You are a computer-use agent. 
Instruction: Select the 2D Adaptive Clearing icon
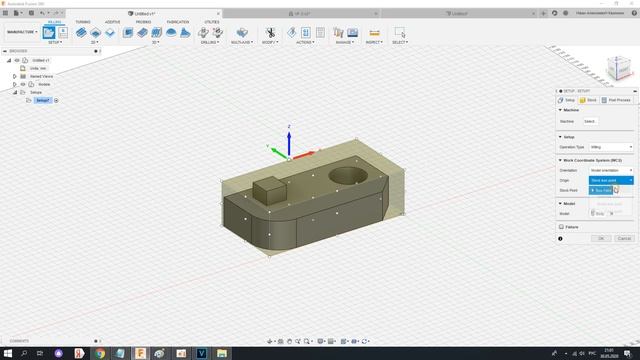point(81,33)
